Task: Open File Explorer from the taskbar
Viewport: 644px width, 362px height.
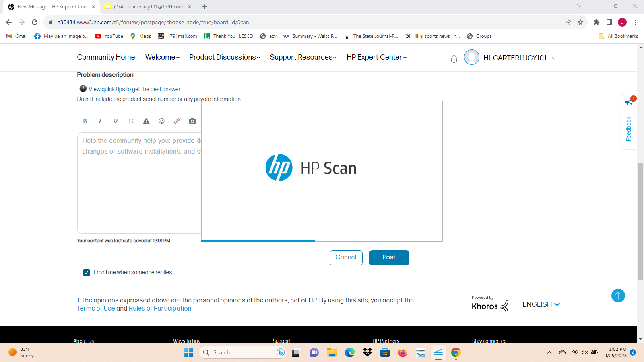Action: [332, 353]
